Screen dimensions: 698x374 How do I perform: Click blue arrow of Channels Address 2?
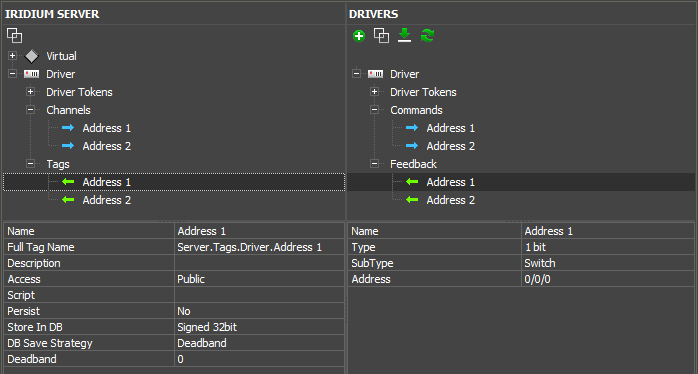click(68, 146)
